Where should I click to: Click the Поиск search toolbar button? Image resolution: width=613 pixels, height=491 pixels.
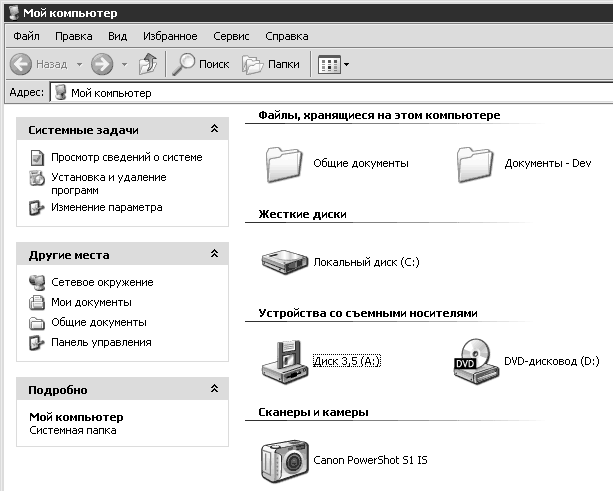tap(201, 64)
